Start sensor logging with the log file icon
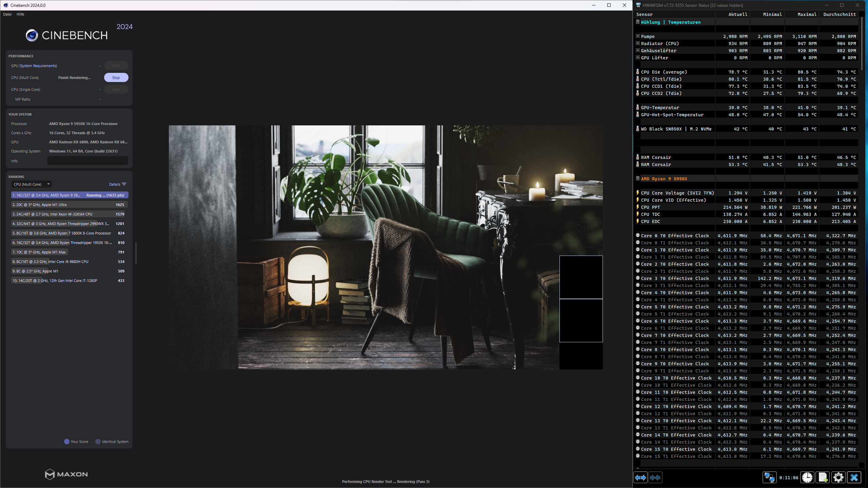 pos(823,477)
